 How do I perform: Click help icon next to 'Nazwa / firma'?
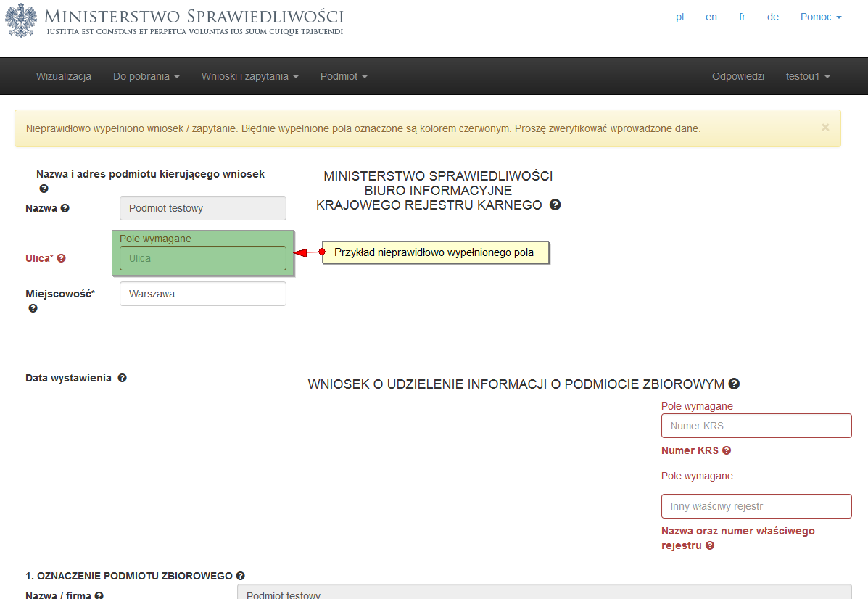99,595
